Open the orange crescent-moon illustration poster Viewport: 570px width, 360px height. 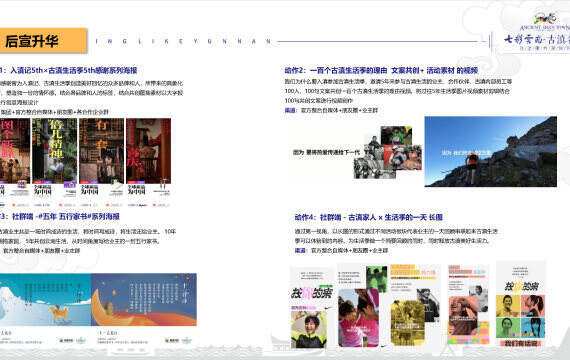144,309
